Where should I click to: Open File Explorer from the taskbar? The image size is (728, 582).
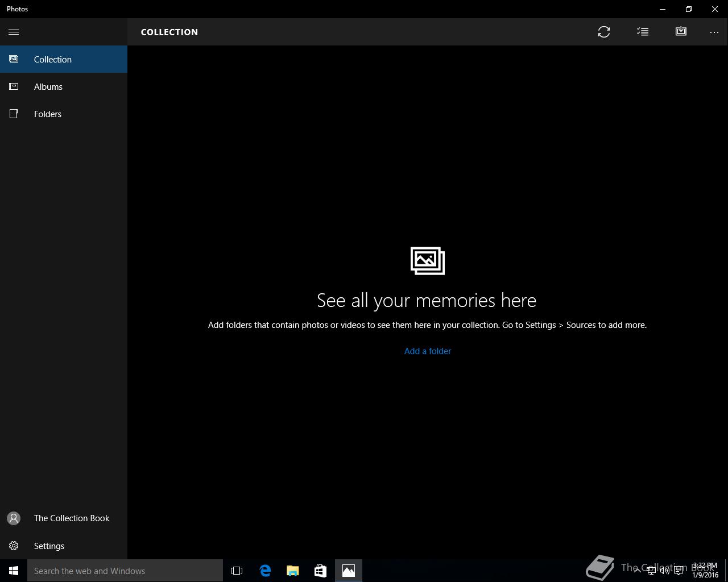coord(293,571)
